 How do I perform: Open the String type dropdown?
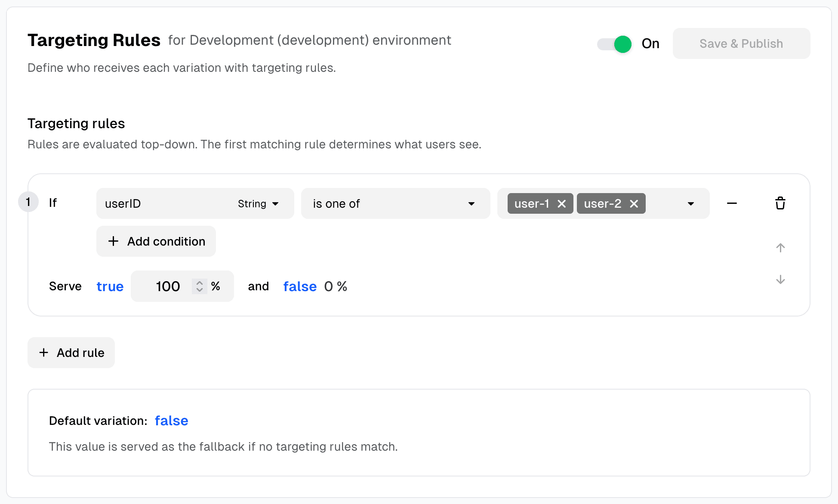click(x=258, y=204)
